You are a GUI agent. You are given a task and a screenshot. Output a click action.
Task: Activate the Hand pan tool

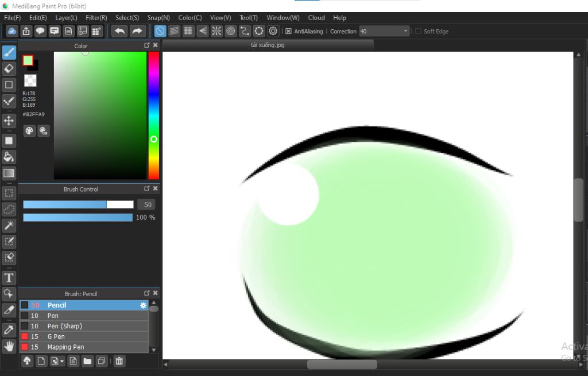click(9, 346)
